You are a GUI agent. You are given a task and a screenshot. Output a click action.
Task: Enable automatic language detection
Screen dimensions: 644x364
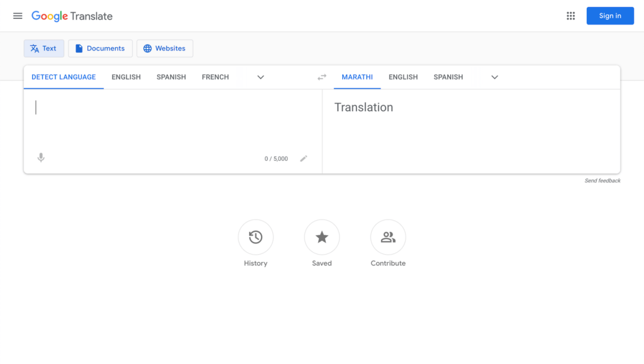63,77
